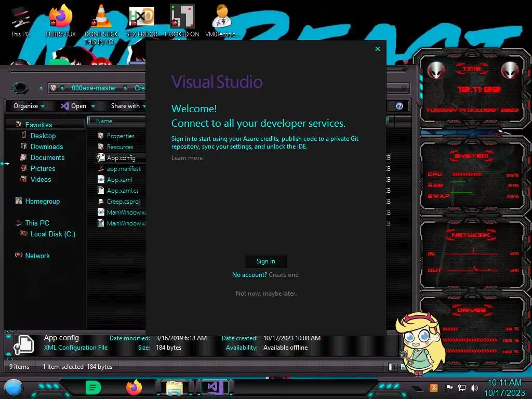Switch to Visual Studio in taskbar

click(x=215, y=388)
